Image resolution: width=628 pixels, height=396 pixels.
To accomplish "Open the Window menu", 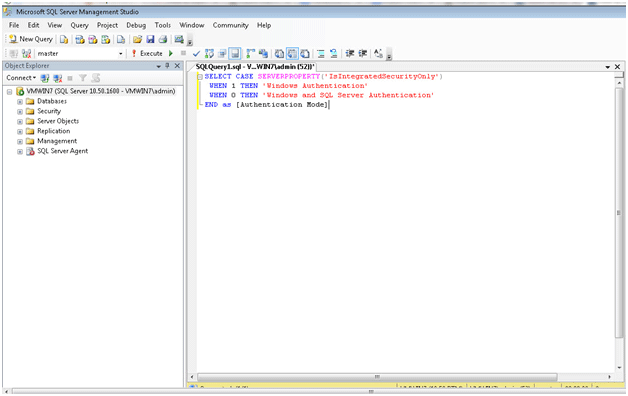I will point(192,25).
